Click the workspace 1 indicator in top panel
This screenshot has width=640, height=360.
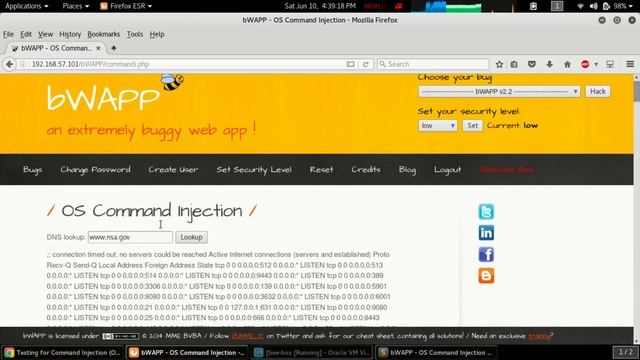click(x=557, y=6)
